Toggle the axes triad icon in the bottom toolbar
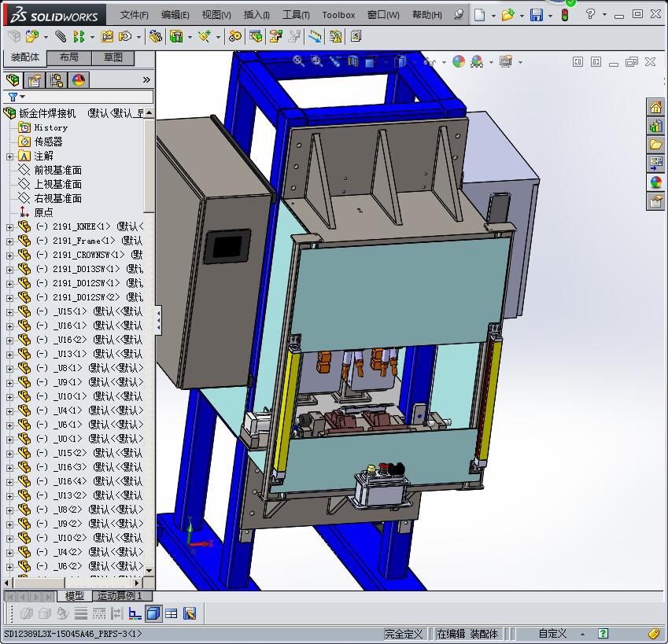668x644 pixels. click(x=135, y=613)
